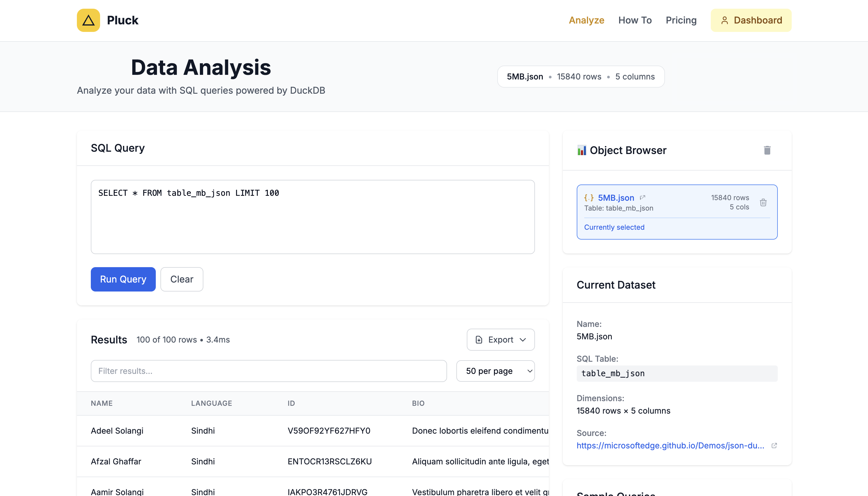
Task: Click the Object Browser chart icon
Action: click(x=581, y=150)
